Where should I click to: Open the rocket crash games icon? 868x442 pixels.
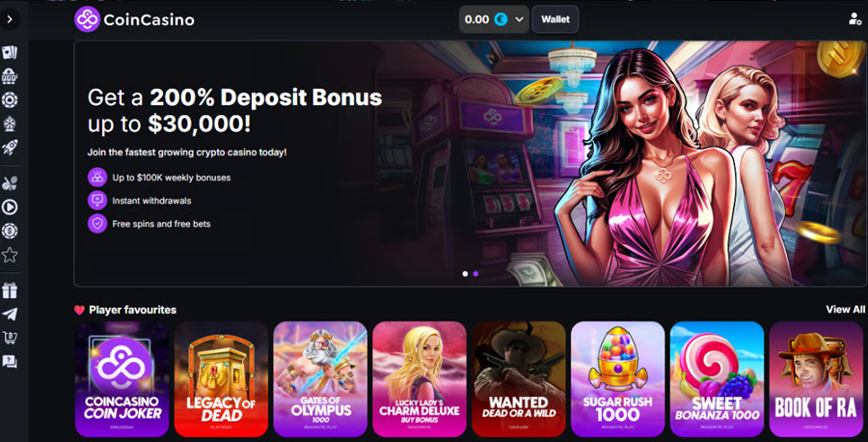tap(10, 148)
